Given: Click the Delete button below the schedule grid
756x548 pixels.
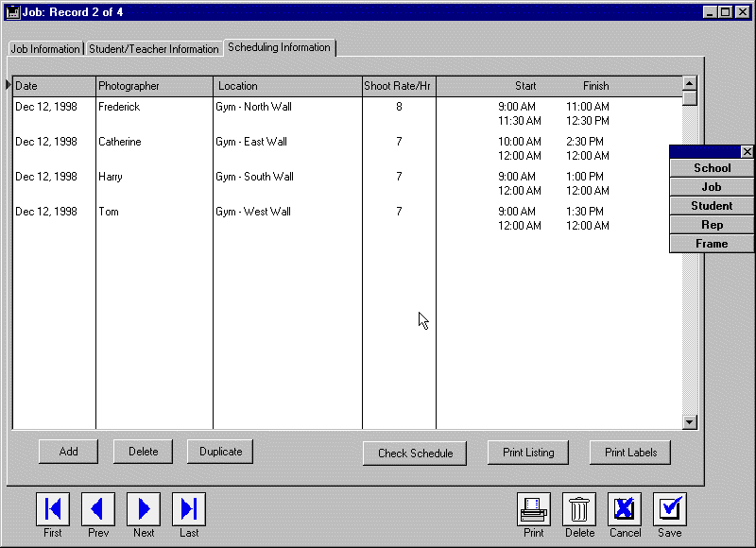Looking at the screenshot, I should point(144,452).
